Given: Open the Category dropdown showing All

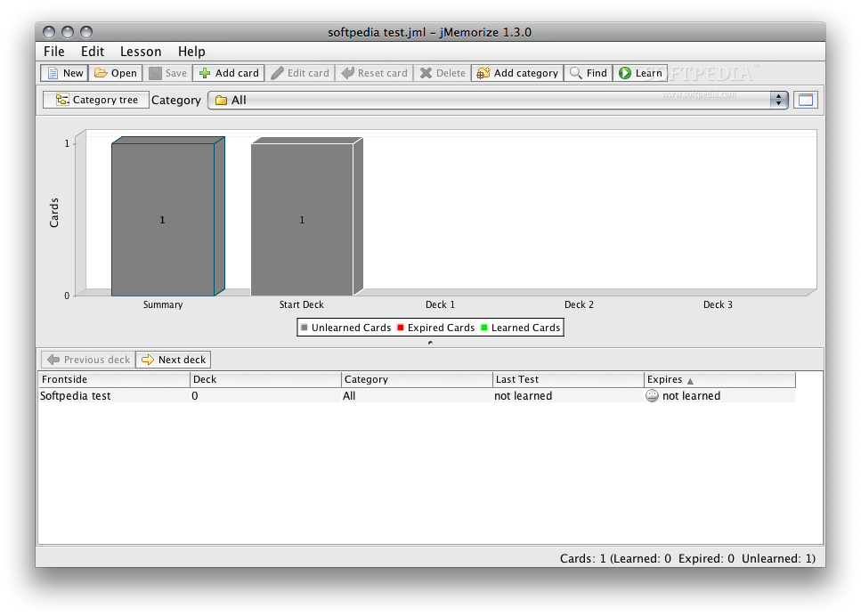Looking at the screenshot, I should click(x=498, y=100).
